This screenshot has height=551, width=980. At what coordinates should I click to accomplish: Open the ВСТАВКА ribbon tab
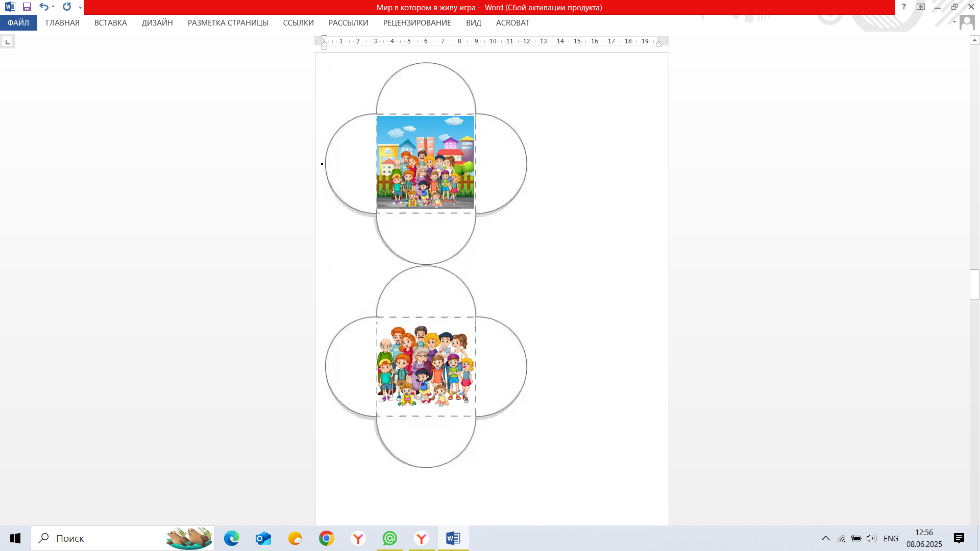110,23
